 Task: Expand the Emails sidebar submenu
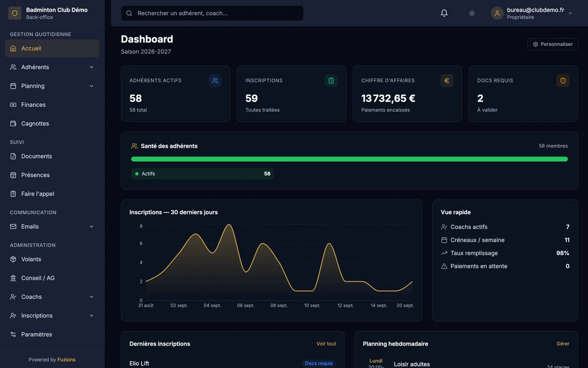point(52,227)
